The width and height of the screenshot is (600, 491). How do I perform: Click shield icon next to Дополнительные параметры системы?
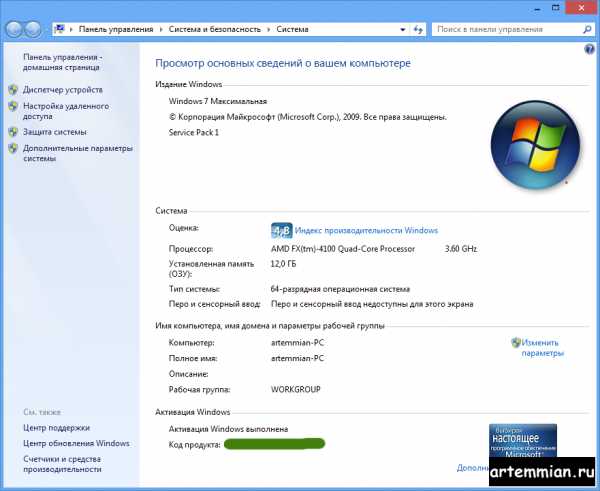[13, 148]
